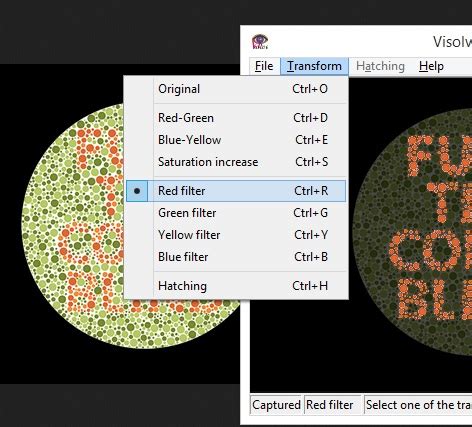Switch to Yellow filter
Viewport: 472px width, 427px height.
(236, 235)
